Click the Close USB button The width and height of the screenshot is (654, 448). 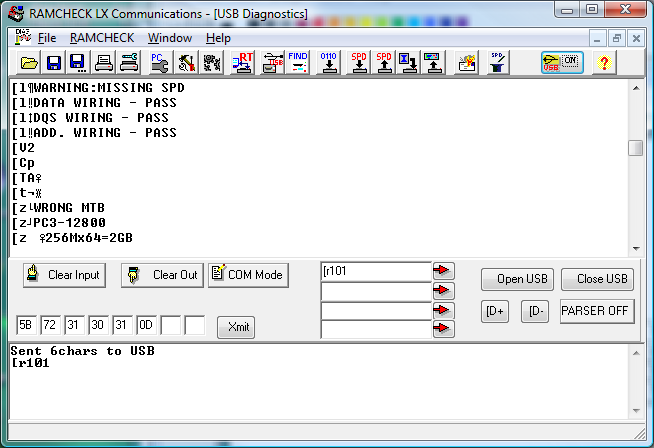(597, 279)
